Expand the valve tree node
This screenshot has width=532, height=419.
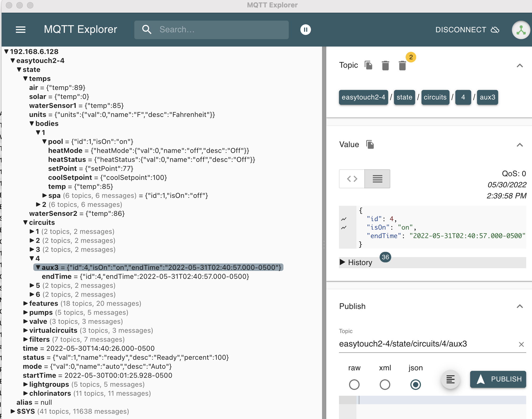pos(26,321)
